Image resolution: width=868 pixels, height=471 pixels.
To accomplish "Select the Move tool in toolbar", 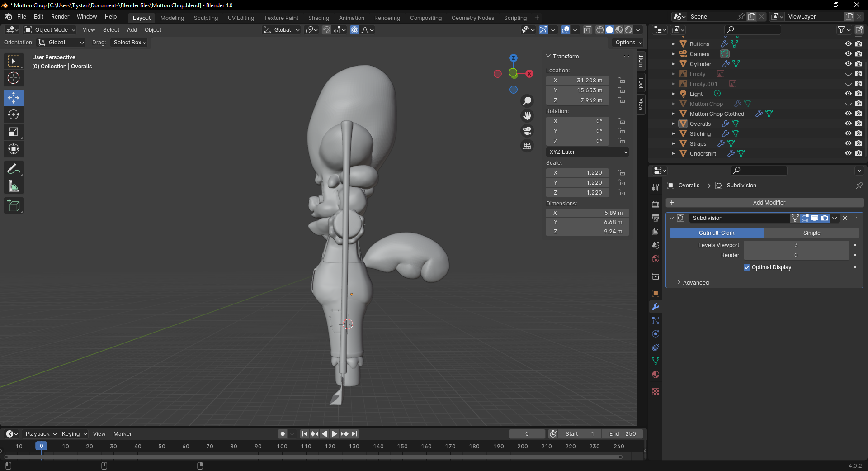I will click(14, 98).
